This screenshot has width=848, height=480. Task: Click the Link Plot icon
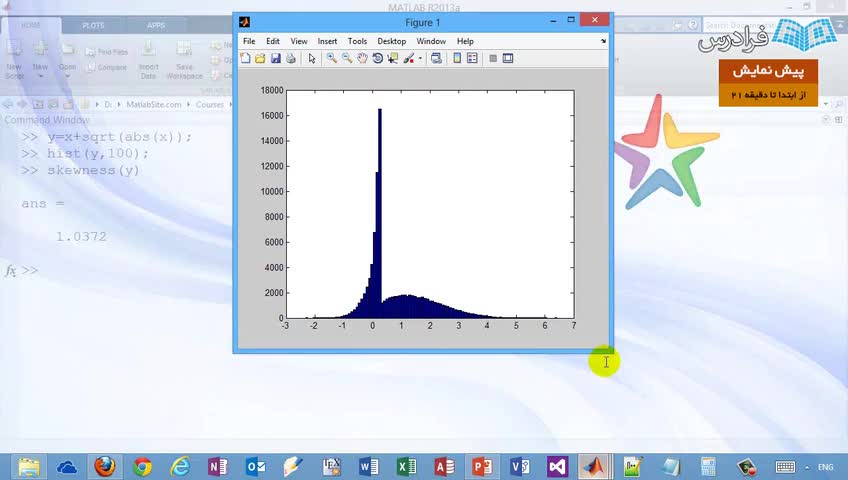click(436, 58)
